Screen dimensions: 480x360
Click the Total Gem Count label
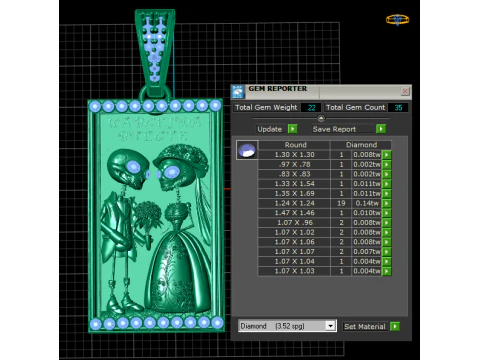[x=355, y=107]
